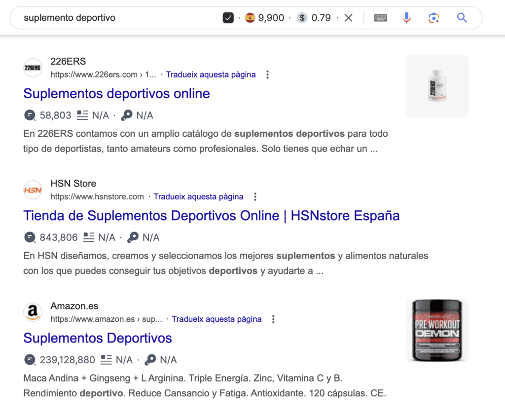
Task: Open three-dot menu for HSN Store result
Action: tap(255, 196)
